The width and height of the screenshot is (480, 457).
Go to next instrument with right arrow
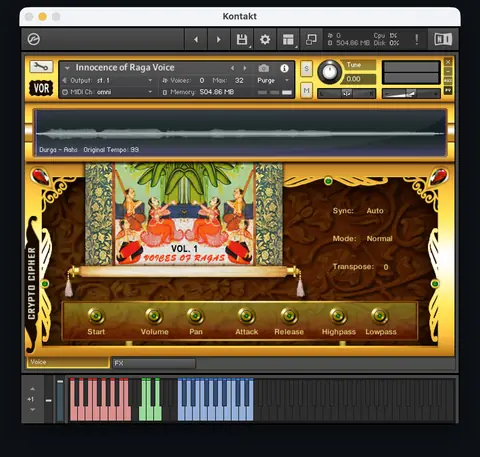[x=219, y=39]
